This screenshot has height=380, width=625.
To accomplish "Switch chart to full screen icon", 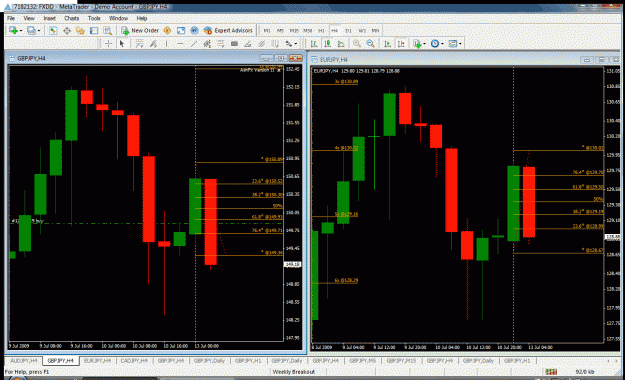I will (x=181, y=30).
